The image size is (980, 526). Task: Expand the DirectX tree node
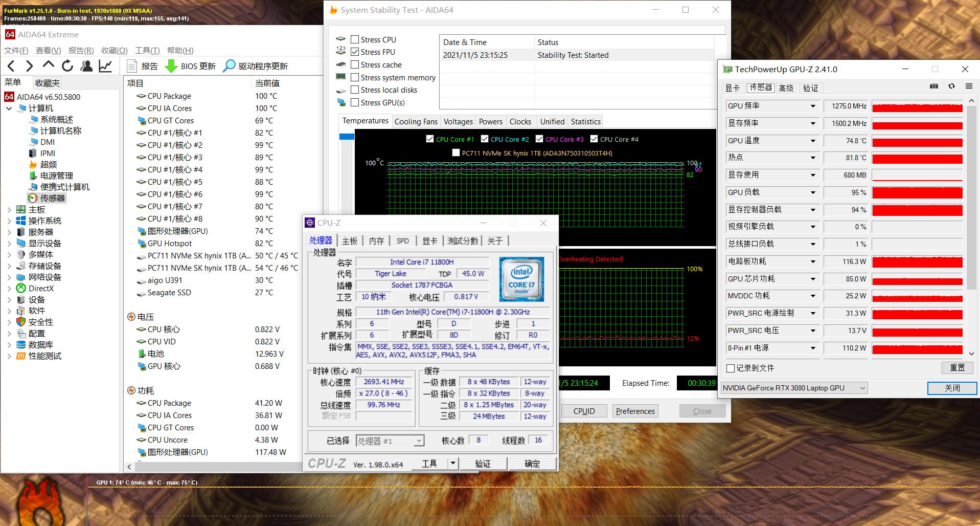(9, 288)
